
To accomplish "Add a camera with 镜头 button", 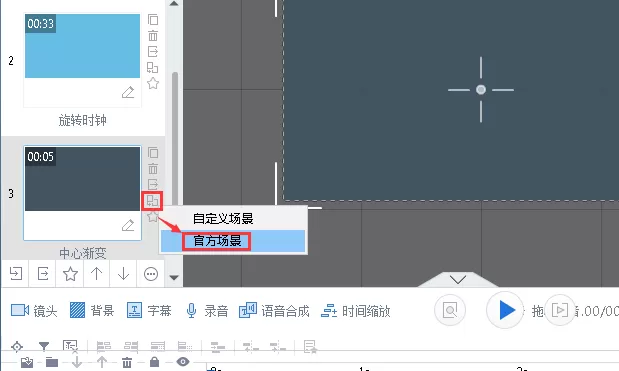I will point(34,311).
